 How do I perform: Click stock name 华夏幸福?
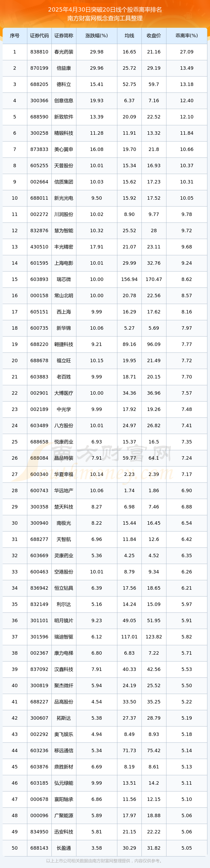(x=64, y=474)
